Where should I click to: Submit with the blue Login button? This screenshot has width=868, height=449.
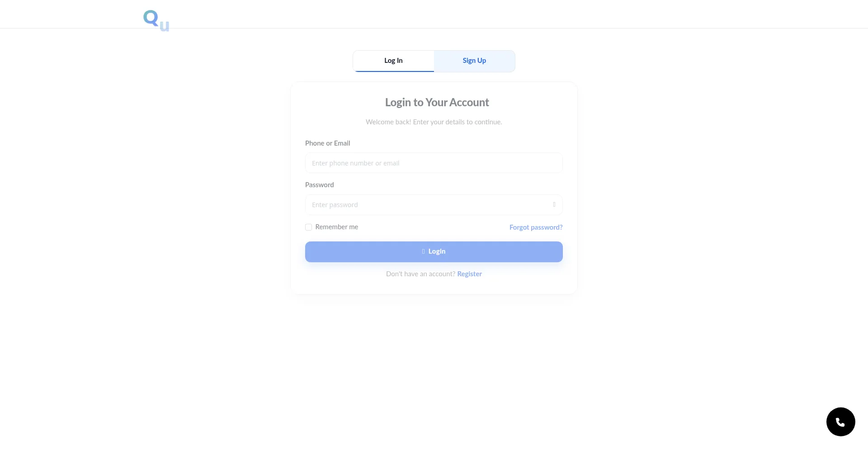(434, 252)
